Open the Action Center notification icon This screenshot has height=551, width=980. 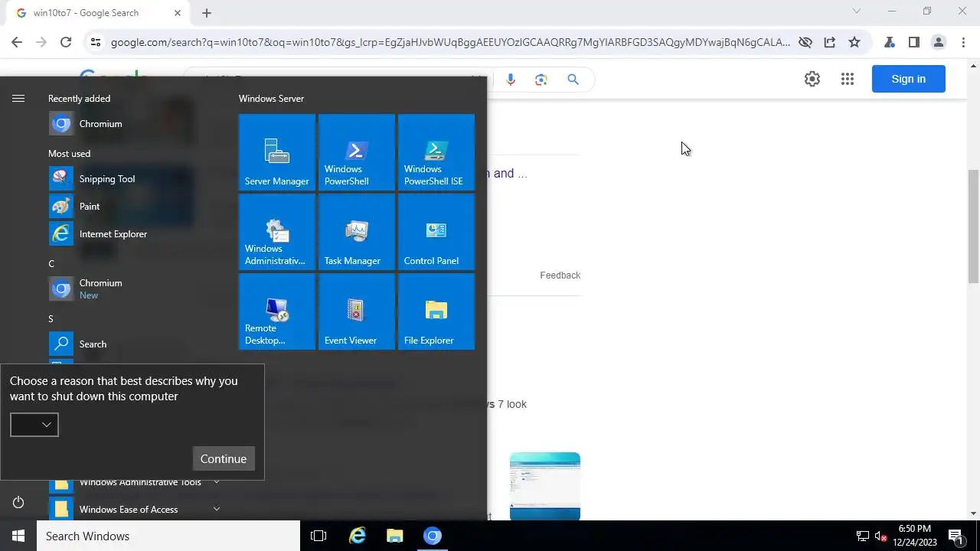(x=955, y=536)
